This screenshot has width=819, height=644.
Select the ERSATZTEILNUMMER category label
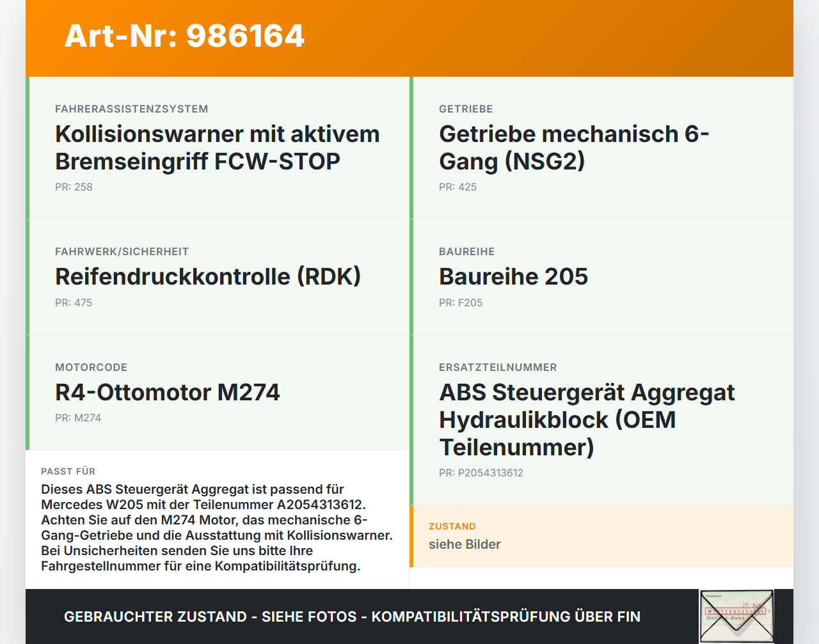point(498,367)
